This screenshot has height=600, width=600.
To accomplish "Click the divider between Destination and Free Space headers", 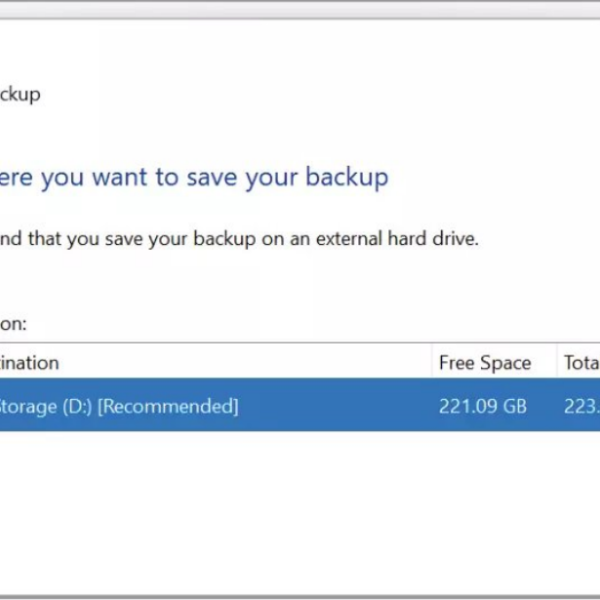I will [x=431, y=362].
